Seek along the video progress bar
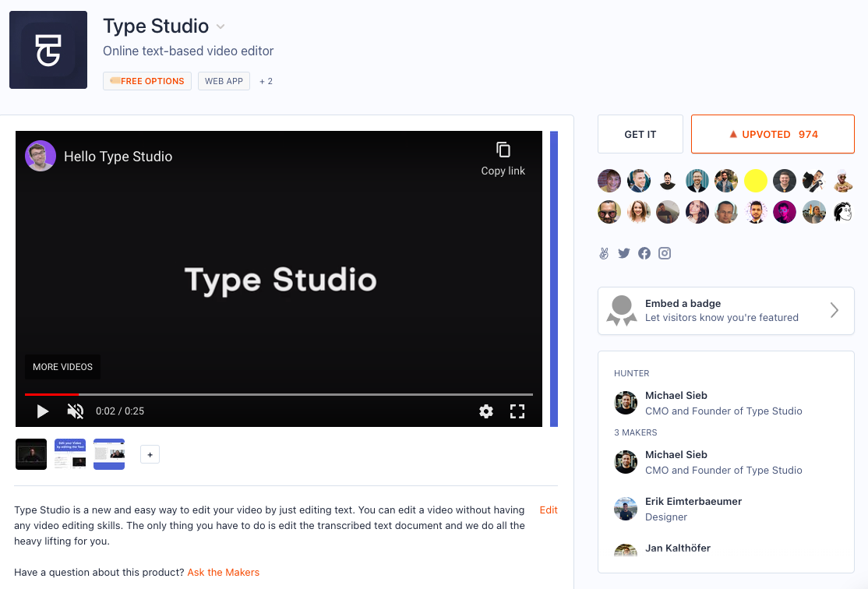The height and width of the screenshot is (589, 868). [278, 395]
